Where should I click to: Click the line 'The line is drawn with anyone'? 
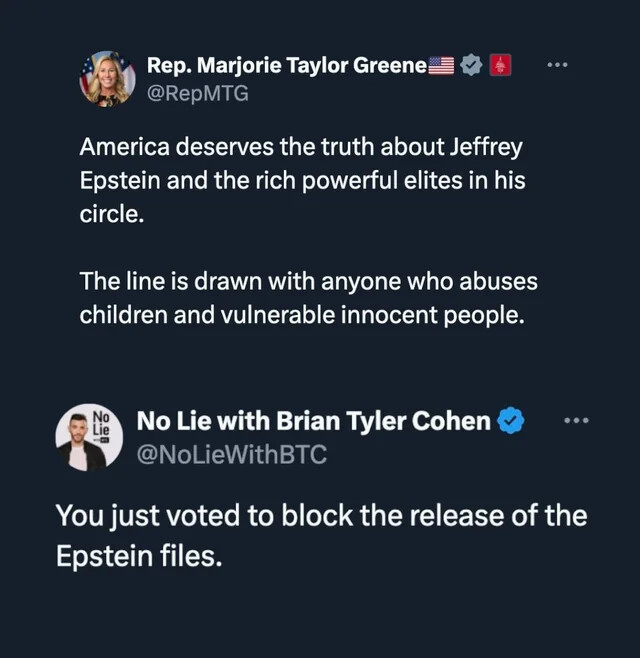click(x=309, y=281)
